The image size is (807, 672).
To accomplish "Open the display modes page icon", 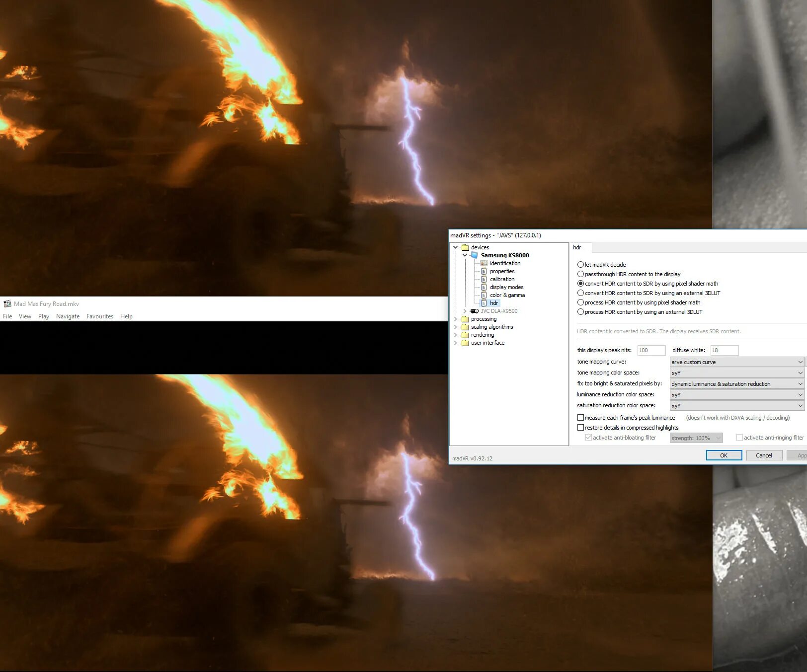I will click(x=484, y=287).
